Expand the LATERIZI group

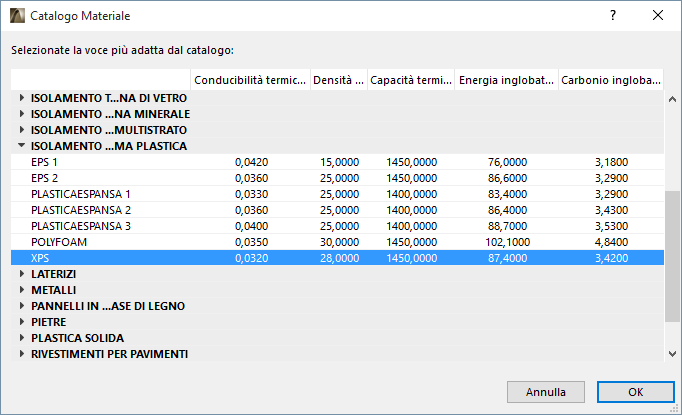(22, 274)
